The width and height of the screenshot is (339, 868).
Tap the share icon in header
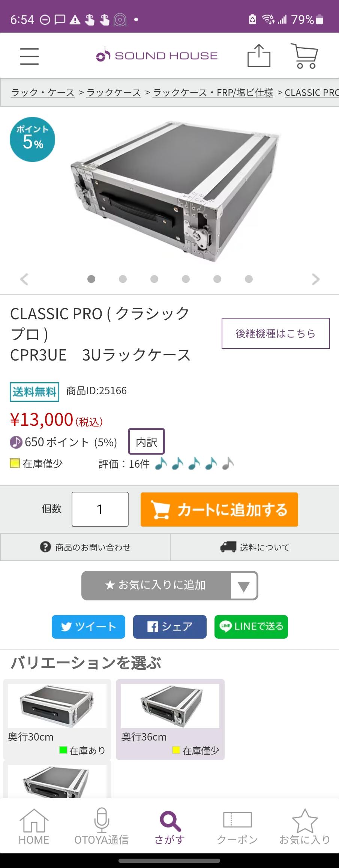pos(259,56)
